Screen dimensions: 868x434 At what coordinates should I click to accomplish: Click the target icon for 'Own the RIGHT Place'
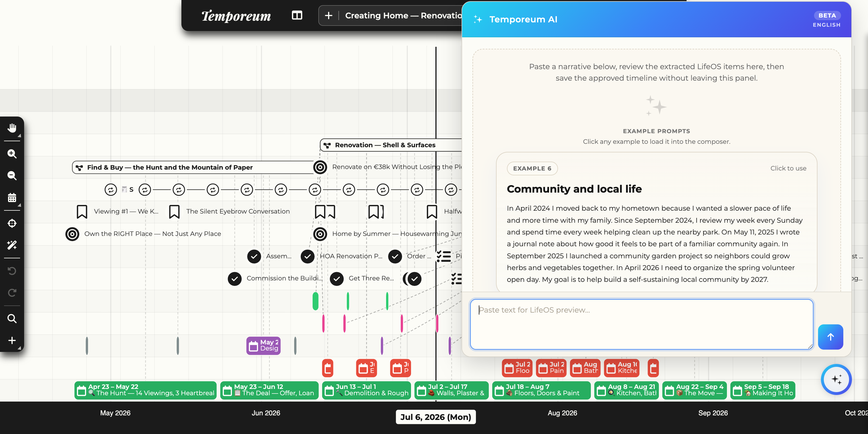pos(72,234)
